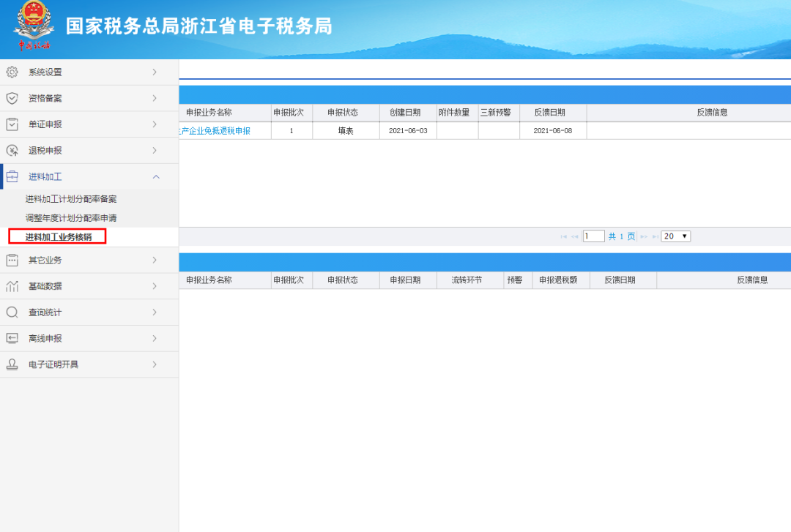Viewport: 791px width, 532px height.
Task: Click the 查询统计 magnifier icon
Action: (12, 312)
